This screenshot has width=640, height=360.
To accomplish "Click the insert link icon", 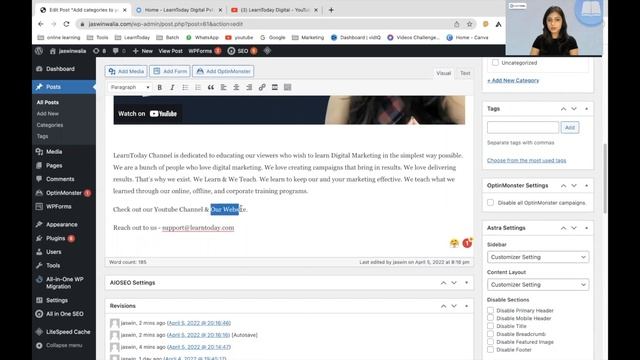I will coord(262,87).
